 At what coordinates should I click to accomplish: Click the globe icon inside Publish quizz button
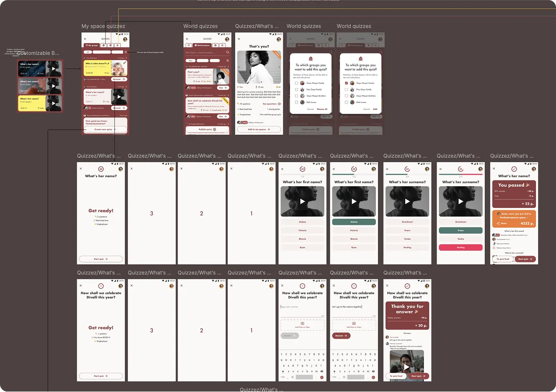point(215,129)
